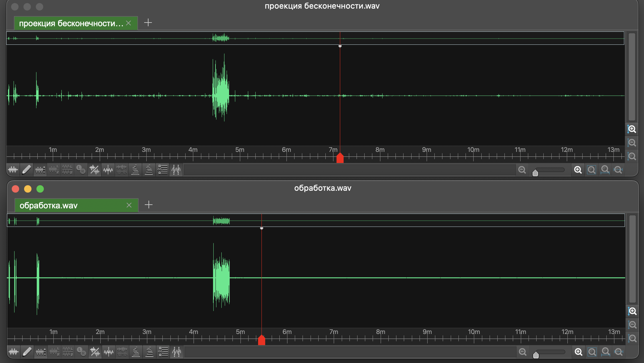
Task: Click stacked dual waveform icon in top window
Action: [x=122, y=170]
